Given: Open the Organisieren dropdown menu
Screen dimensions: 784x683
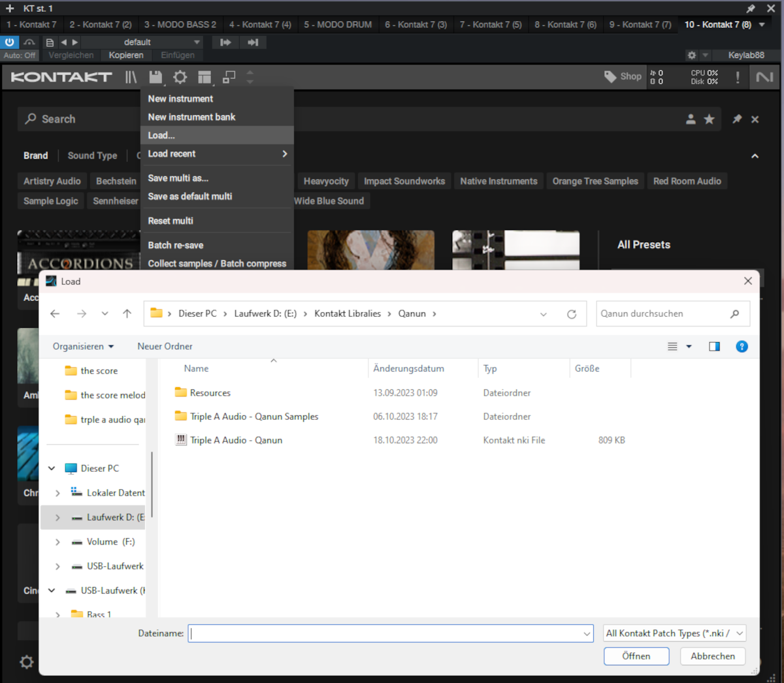Looking at the screenshot, I should tap(84, 347).
